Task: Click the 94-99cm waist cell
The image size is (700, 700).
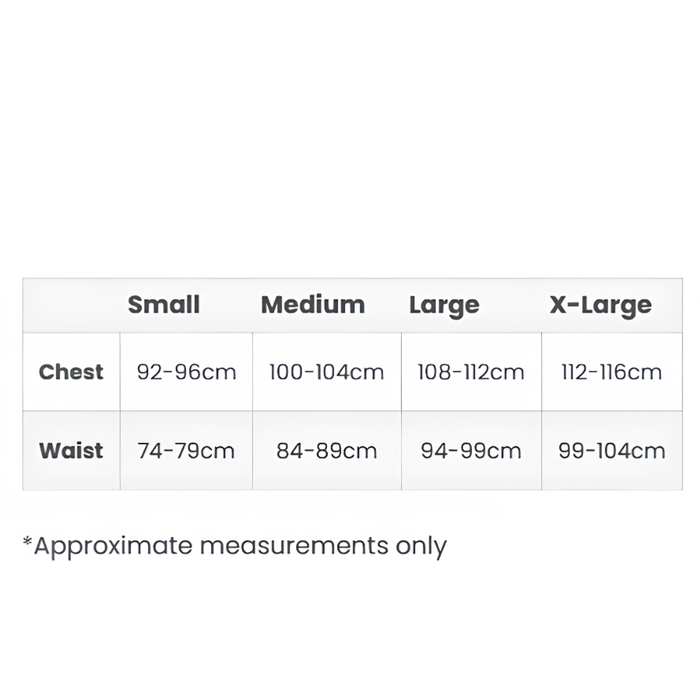Action: coord(471,450)
